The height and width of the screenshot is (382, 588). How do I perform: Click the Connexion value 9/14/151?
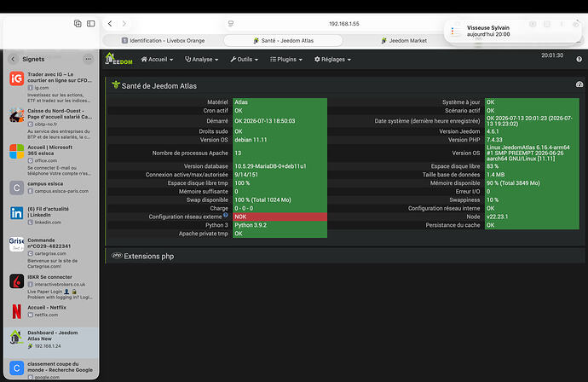(x=246, y=175)
